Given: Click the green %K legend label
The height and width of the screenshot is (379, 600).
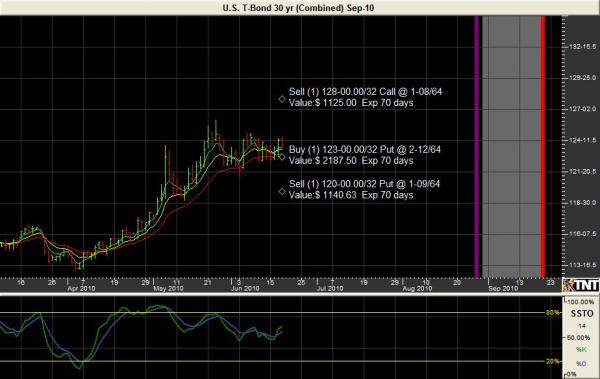Looking at the screenshot, I should click(581, 350).
